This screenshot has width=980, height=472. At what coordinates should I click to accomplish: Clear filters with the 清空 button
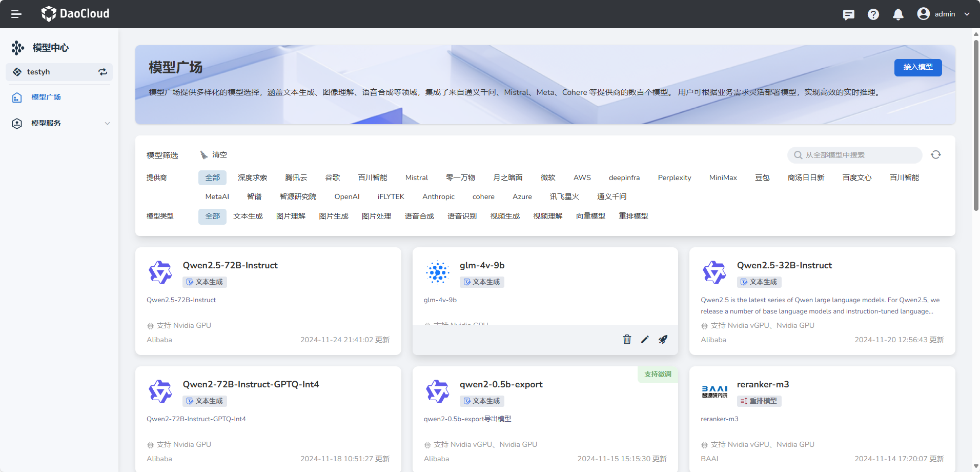[x=213, y=155]
